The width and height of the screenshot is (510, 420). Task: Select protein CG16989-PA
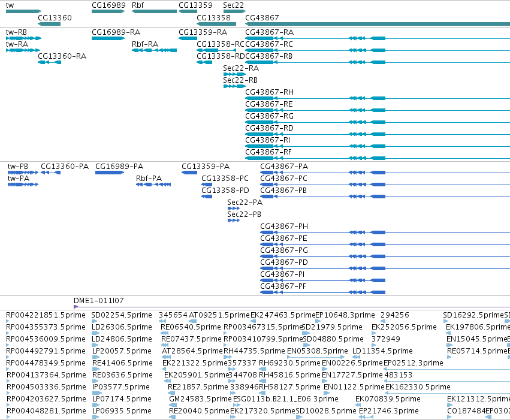point(119,167)
